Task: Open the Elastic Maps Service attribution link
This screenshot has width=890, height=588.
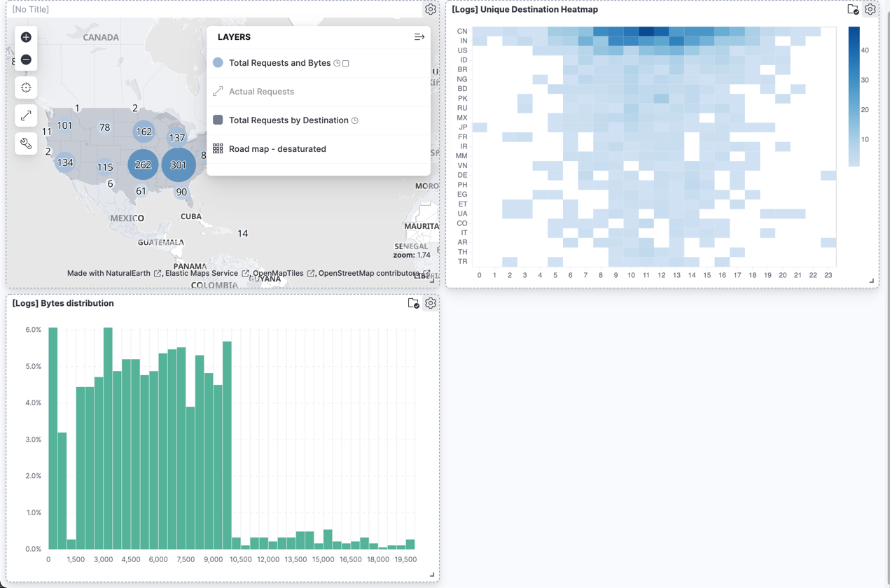Action: click(x=201, y=273)
